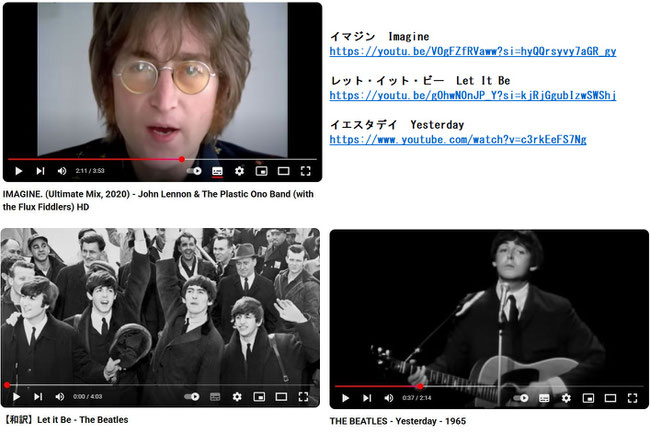Open miniplayer on Imagine video
This screenshot has height=433, width=650.
(x=262, y=171)
